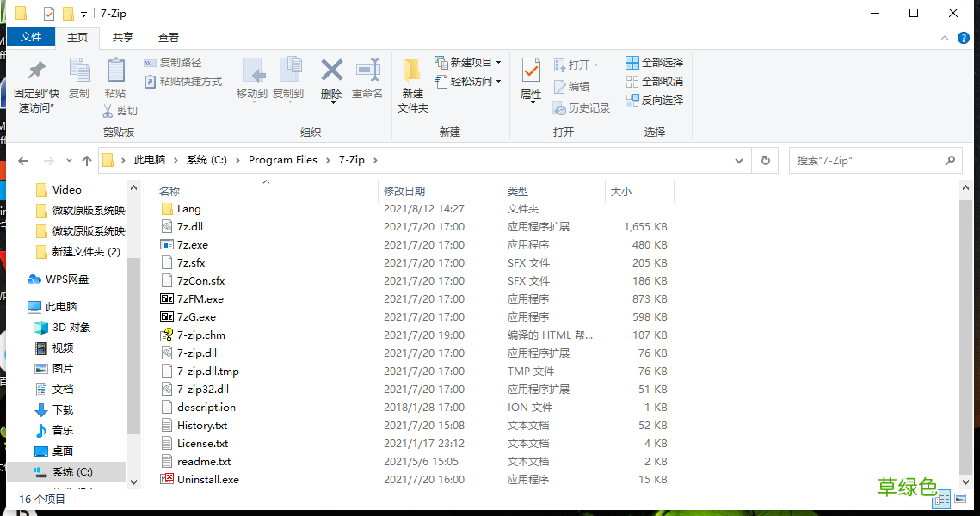Collapse the ribbon with the chevron
Screen dimensions: 980x516
[945, 38]
